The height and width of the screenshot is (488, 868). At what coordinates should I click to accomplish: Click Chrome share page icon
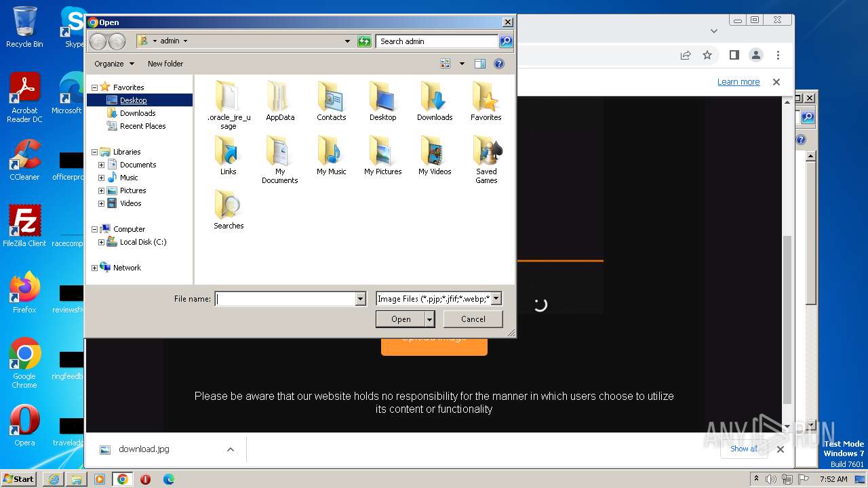click(686, 56)
